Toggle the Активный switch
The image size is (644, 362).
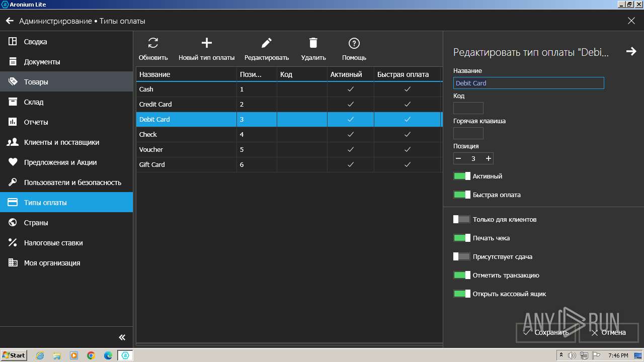462,176
